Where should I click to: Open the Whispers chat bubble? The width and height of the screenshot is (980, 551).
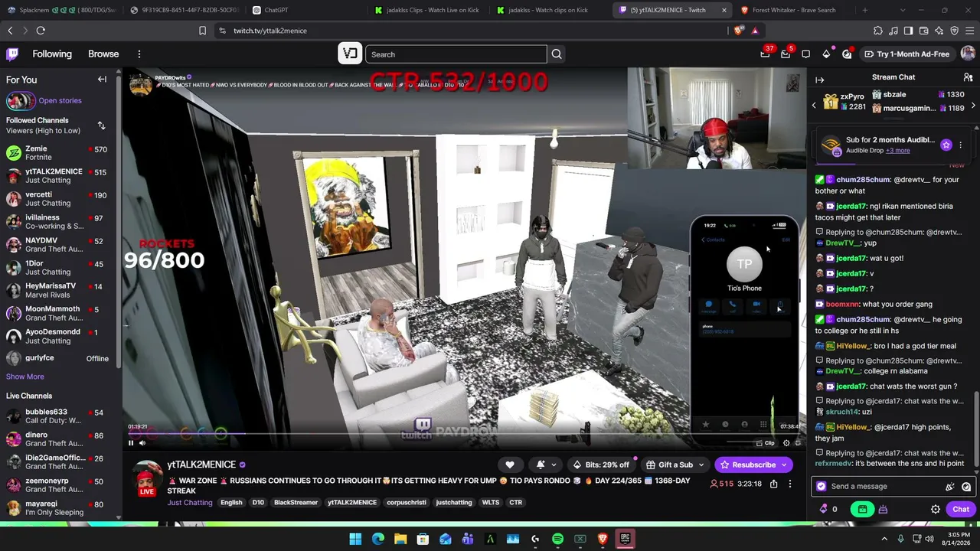tap(806, 54)
